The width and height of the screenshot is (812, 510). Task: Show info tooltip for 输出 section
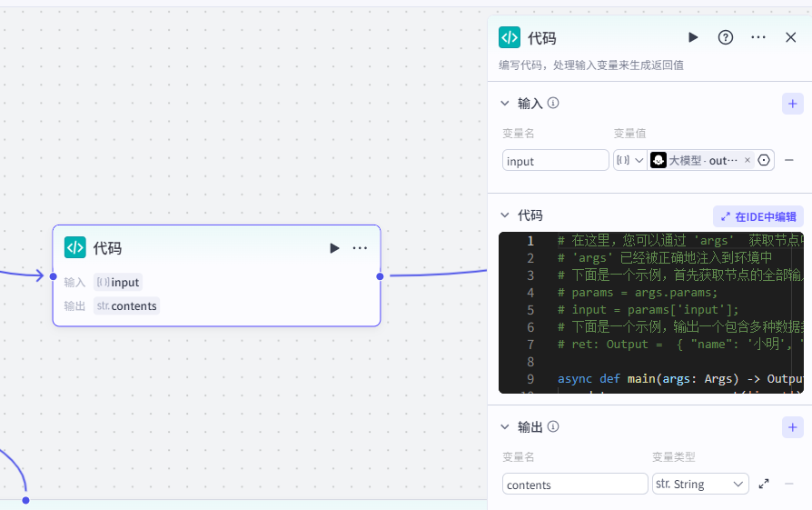pyautogui.click(x=553, y=426)
